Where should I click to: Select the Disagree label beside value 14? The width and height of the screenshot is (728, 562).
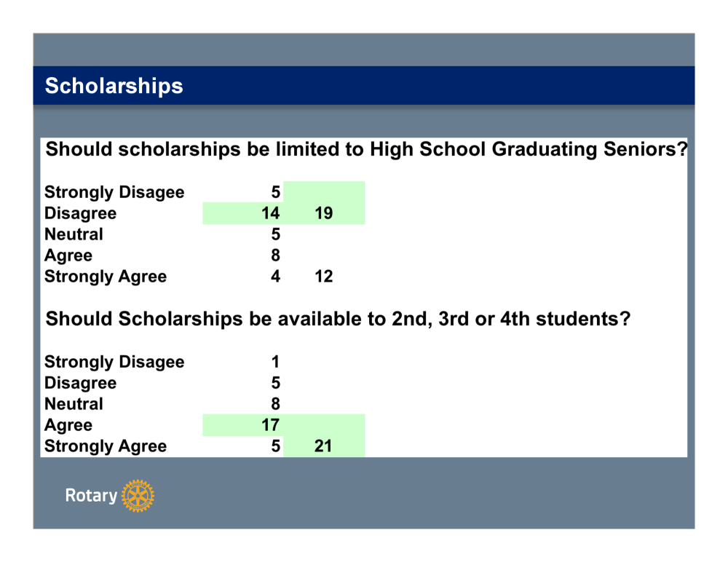point(80,213)
